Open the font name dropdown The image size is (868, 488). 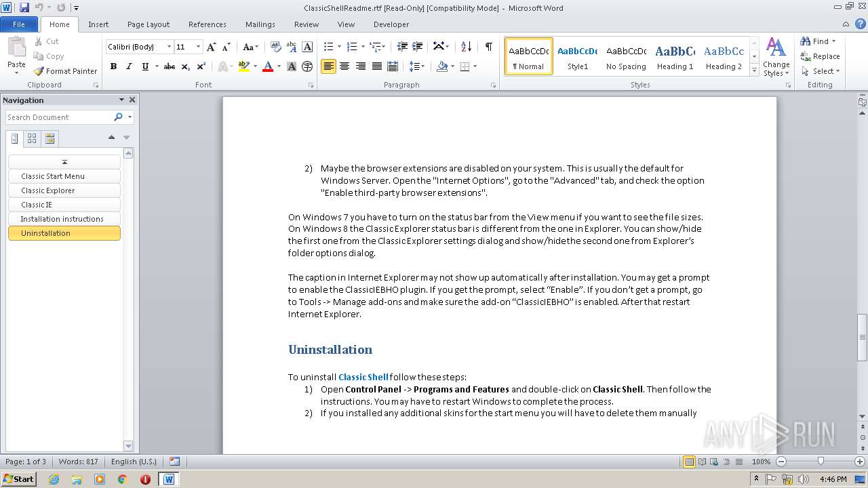(169, 47)
